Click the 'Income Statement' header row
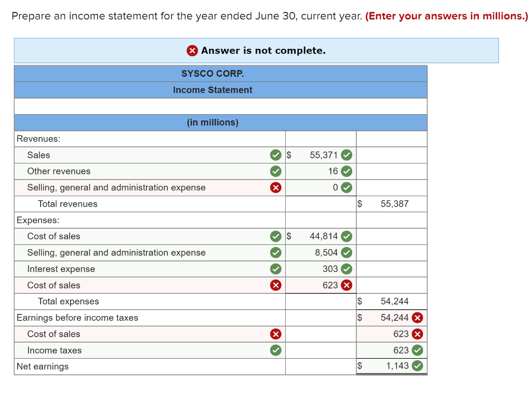This screenshot has height=410, width=532. (x=220, y=90)
